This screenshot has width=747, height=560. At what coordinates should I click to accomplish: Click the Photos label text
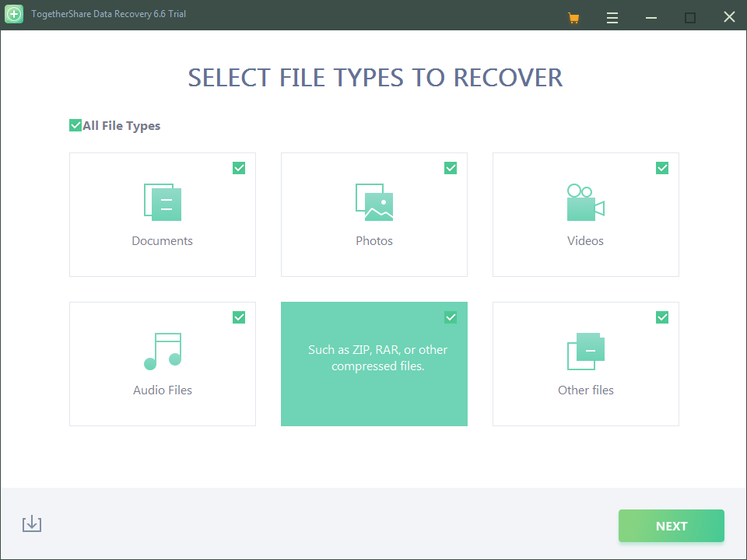coord(374,241)
